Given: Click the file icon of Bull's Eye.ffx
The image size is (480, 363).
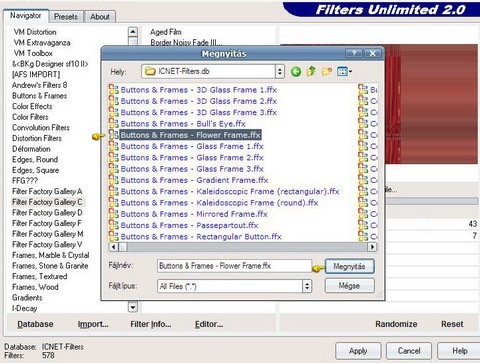Looking at the screenshot, I should point(113,123).
